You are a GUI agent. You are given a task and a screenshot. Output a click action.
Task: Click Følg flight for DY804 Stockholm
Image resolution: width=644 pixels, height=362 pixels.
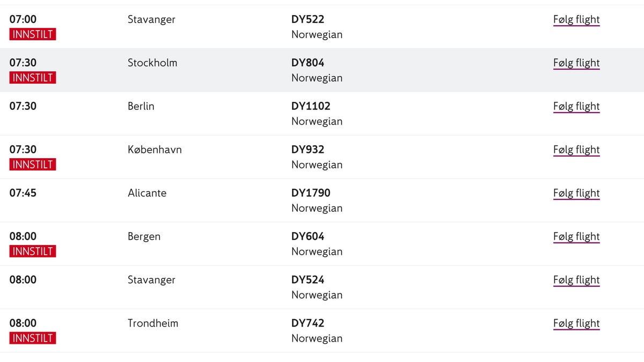coord(576,63)
